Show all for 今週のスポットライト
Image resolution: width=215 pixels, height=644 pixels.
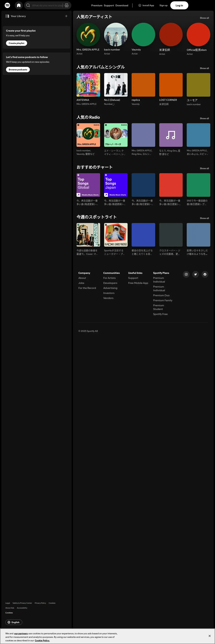204,218
